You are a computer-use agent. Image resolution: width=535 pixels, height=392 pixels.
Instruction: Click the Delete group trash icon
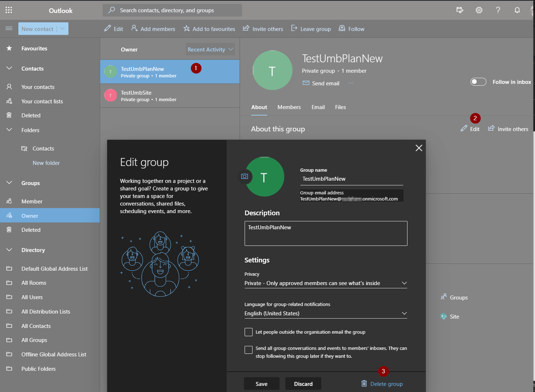364,384
